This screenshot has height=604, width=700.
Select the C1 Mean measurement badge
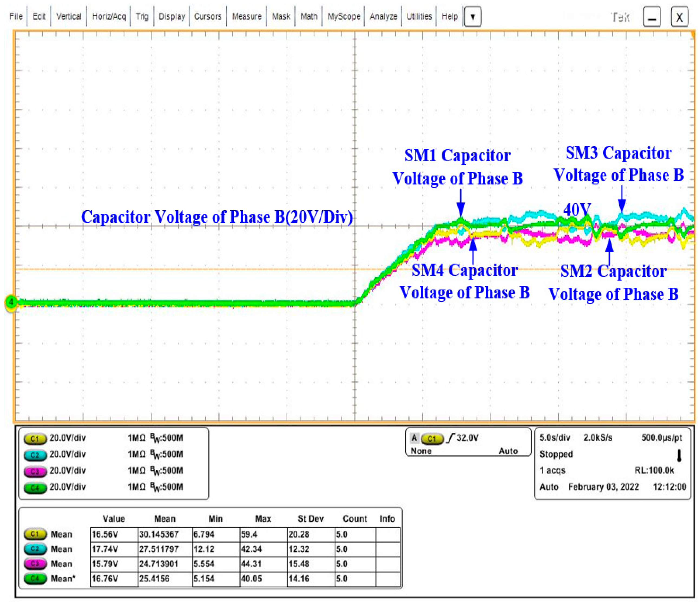pos(35,534)
